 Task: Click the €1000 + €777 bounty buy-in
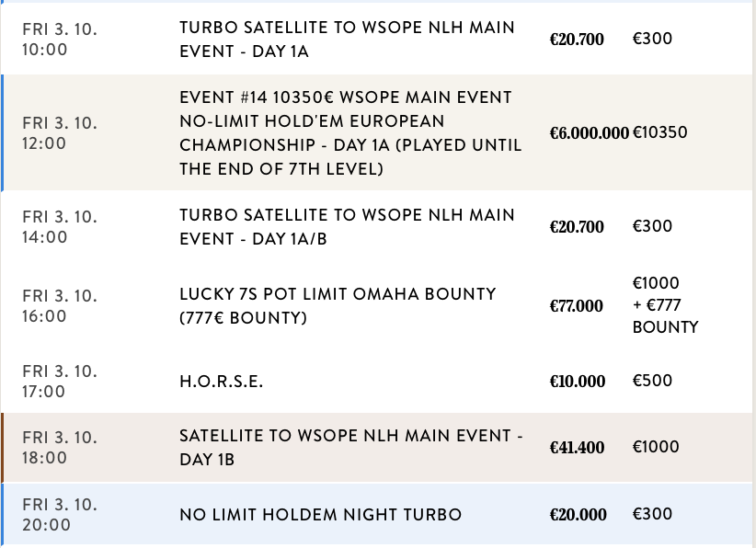point(665,305)
